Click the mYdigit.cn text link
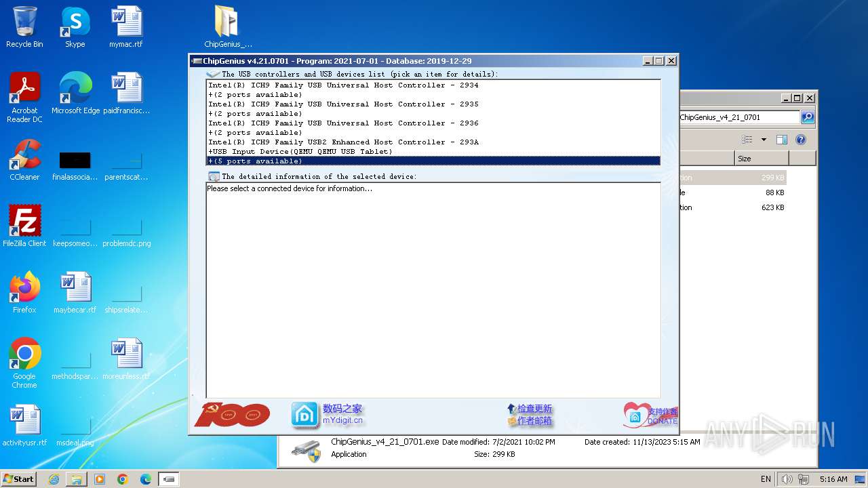 (x=342, y=420)
